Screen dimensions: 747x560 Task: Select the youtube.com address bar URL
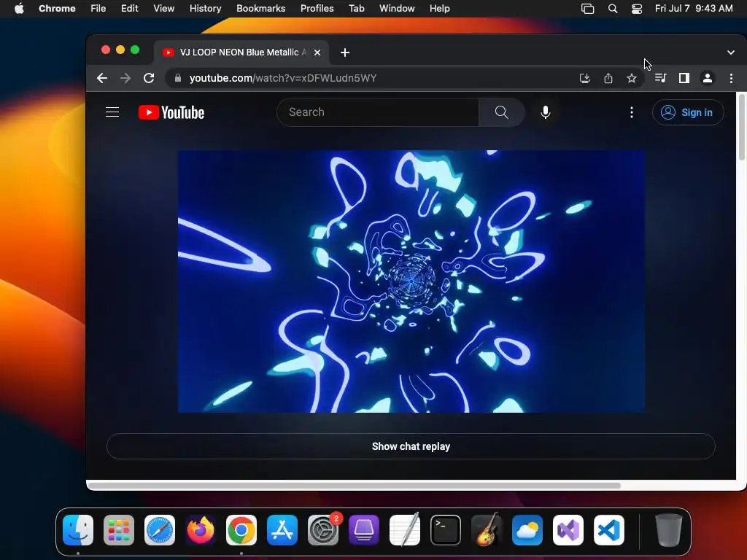tap(283, 78)
